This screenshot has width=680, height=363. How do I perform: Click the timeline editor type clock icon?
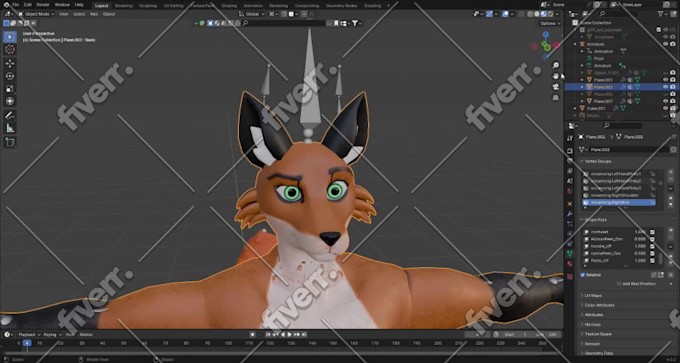[8, 334]
